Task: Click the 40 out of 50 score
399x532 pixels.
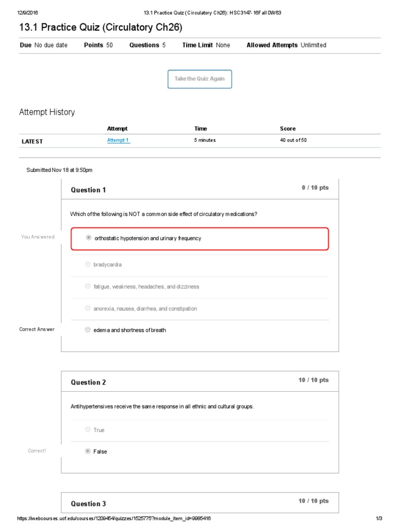Action: tap(293, 140)
